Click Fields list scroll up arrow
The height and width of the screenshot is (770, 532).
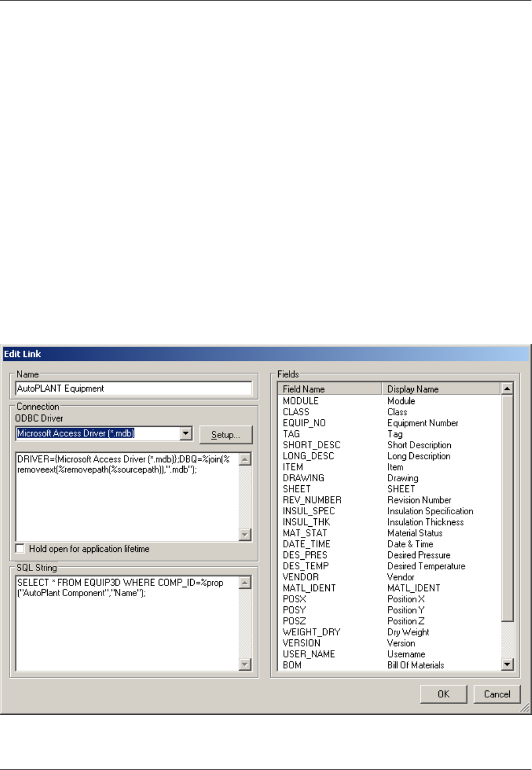pos(508,389)
